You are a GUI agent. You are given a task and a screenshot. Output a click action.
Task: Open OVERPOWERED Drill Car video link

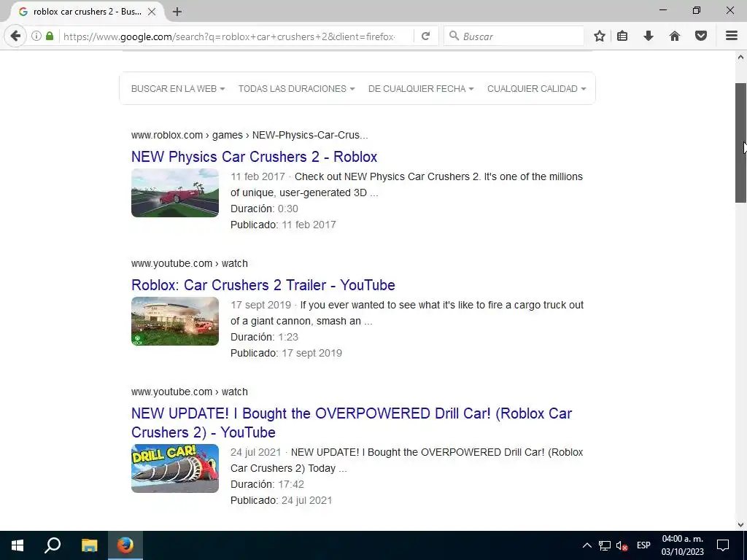click(x=352, y=423)
